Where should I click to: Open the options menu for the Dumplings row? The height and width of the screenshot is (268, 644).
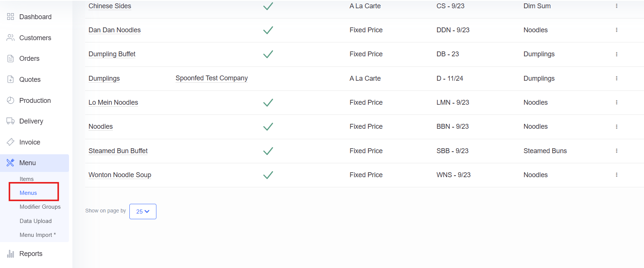click(617, 78)
